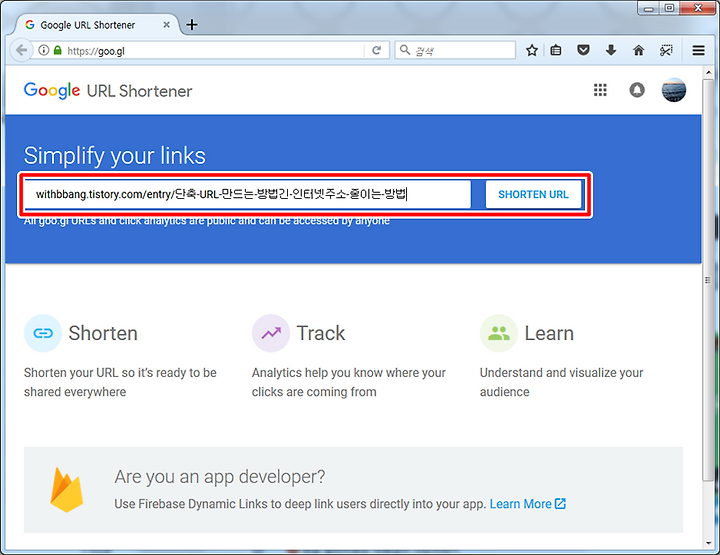This screenshot has height=555, width=720.
Task: Select the Google URL Shortener tab
Action: click(94, 25)
